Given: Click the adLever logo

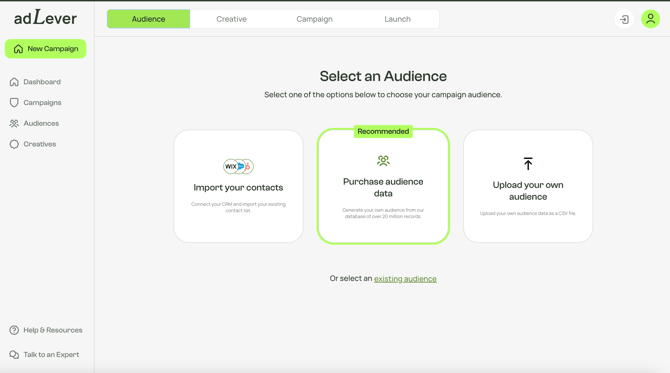Looking at the screenshot, I should tap(45, 18).
